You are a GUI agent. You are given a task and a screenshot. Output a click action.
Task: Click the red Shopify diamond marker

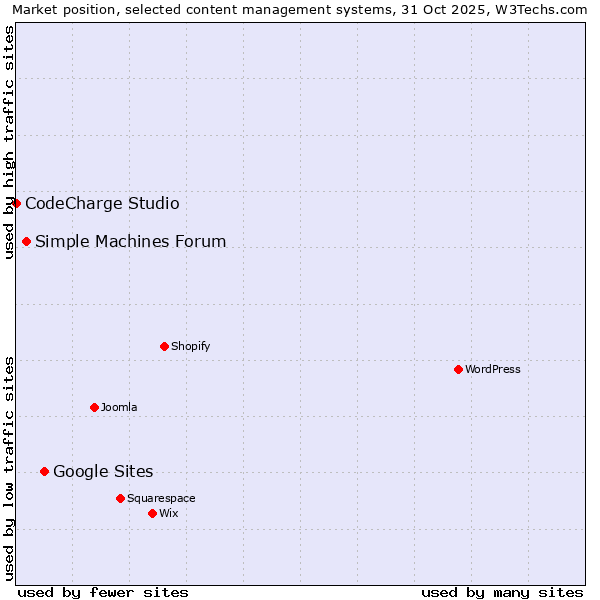click(164, 346)
